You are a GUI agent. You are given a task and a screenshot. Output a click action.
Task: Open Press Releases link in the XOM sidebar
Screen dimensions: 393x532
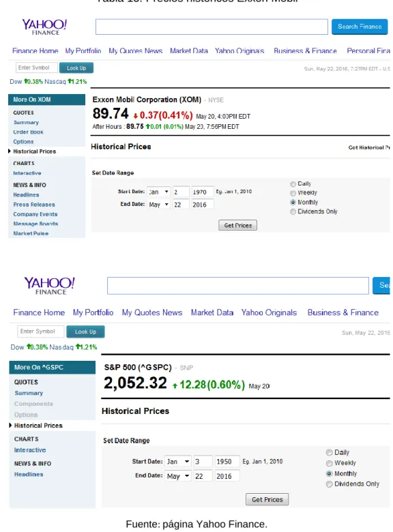click(x=34, y=205)
